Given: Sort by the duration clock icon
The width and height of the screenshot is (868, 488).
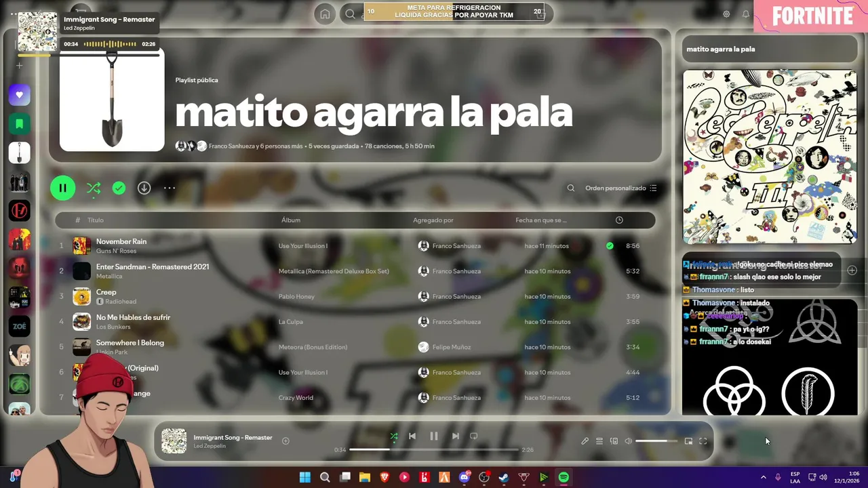Looking at the screenshot, I should tap(619, 220).
